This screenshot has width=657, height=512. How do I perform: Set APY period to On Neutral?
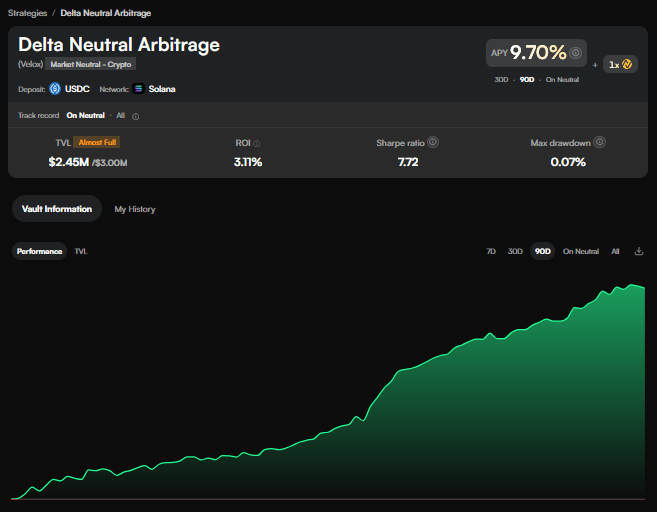click(x=562, y=80)
